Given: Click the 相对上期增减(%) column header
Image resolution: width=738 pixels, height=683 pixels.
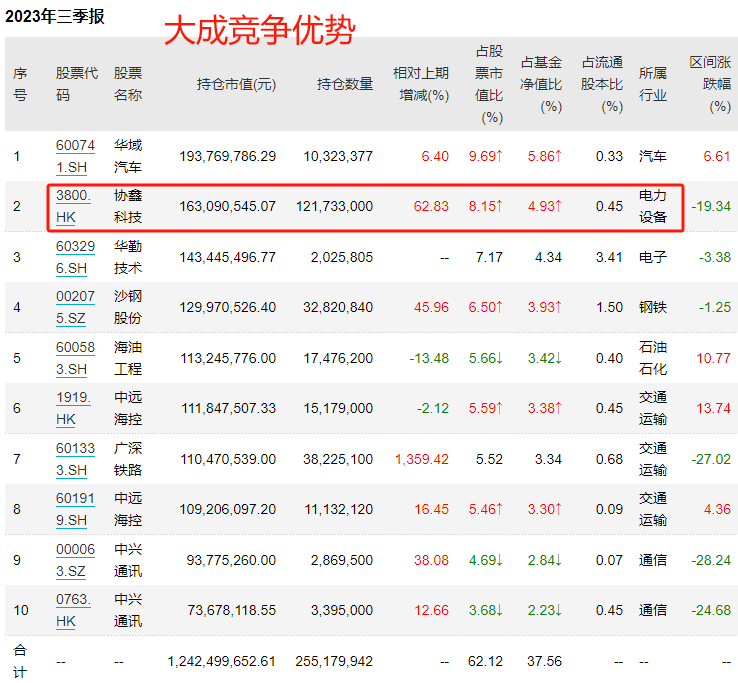Looking at the screenshot, I should (421, 84).
